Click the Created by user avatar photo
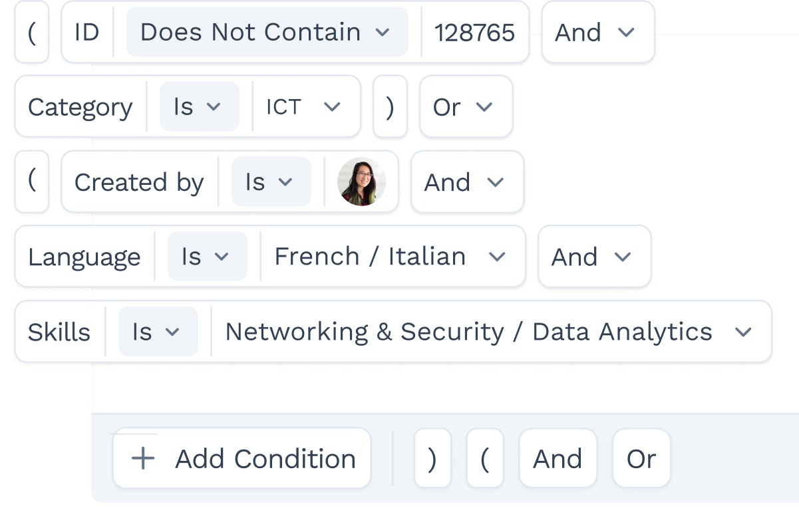 click(362, 182)
